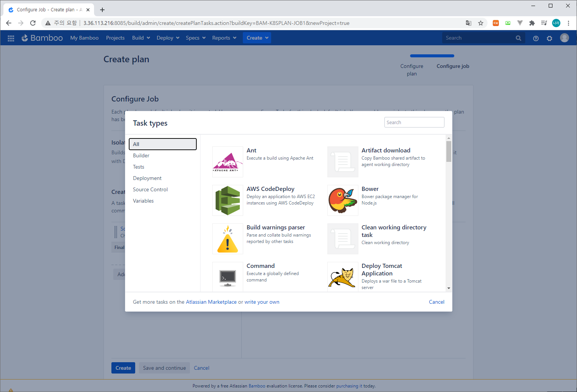Bookmark this page with star icon

[481, 23]
